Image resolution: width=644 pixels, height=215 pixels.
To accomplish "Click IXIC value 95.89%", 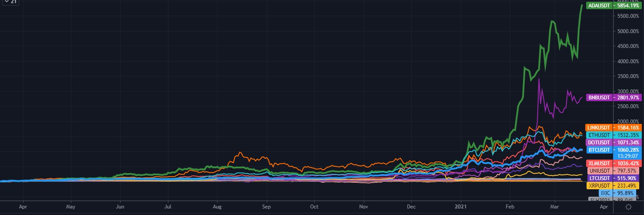I will [624, 193].
